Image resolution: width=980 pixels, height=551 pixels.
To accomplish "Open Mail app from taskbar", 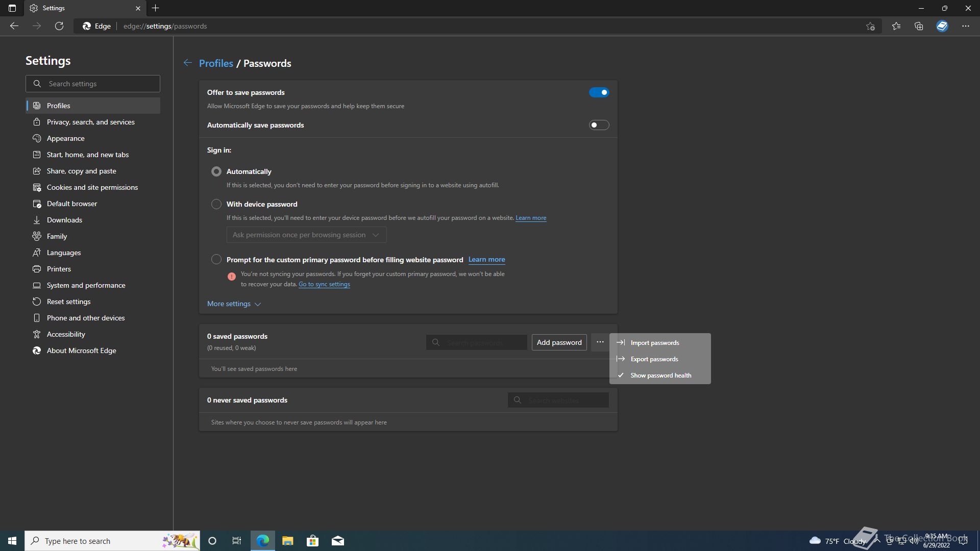I will tap(338, 541).
